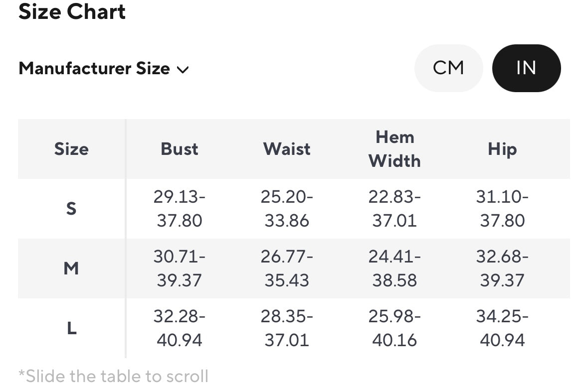The image size is (588, 392).
Task: Click the "Slide the table to scroll" hint
Action: pyautogui.click(x=113, y=376)
